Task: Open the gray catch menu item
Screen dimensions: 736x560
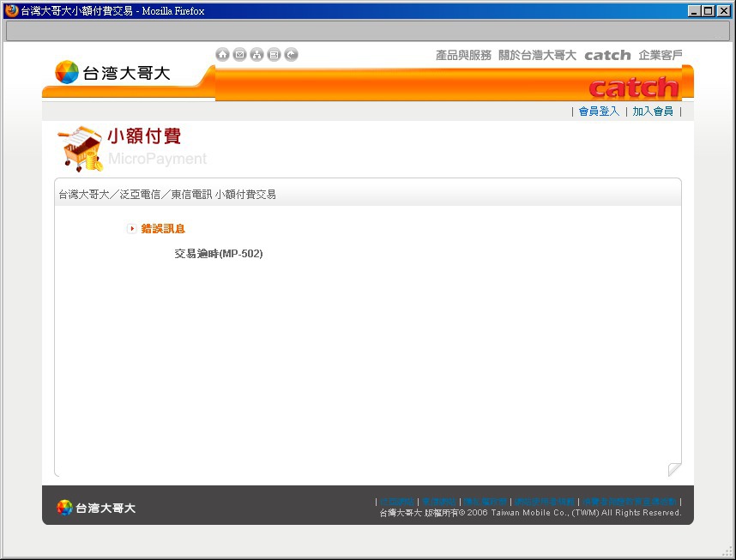Action: tap(607, 55)
